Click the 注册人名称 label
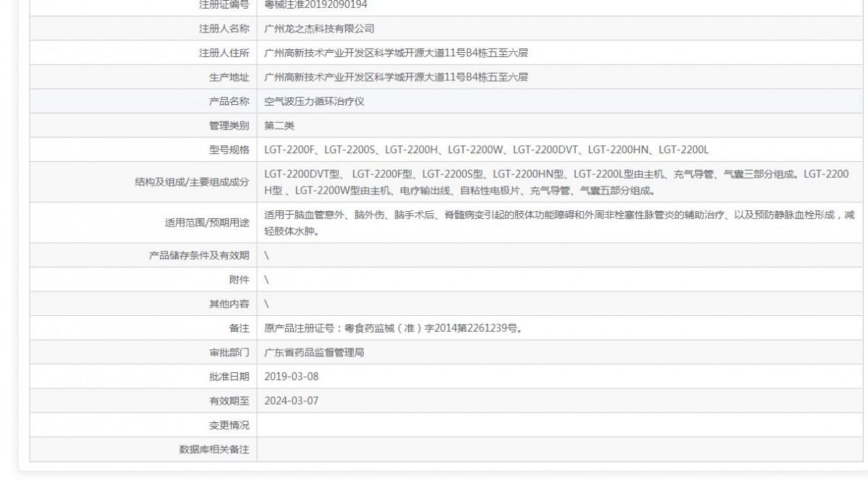This screenshot has height=480, width=868. [x=224, y=29]
